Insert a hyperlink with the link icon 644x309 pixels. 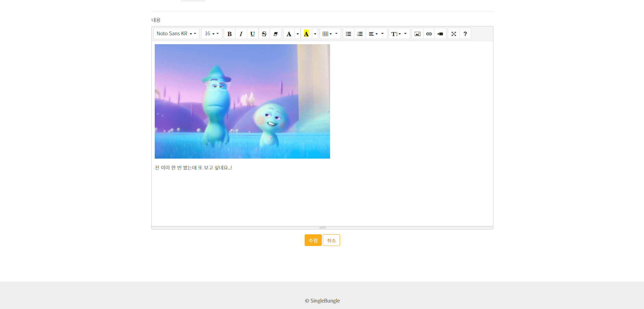429,34
